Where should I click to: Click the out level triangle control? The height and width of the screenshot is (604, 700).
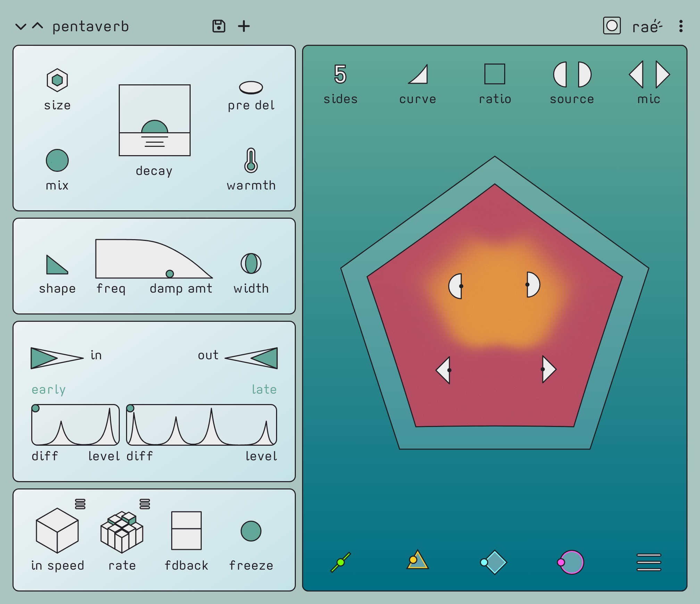click(251, 358)
